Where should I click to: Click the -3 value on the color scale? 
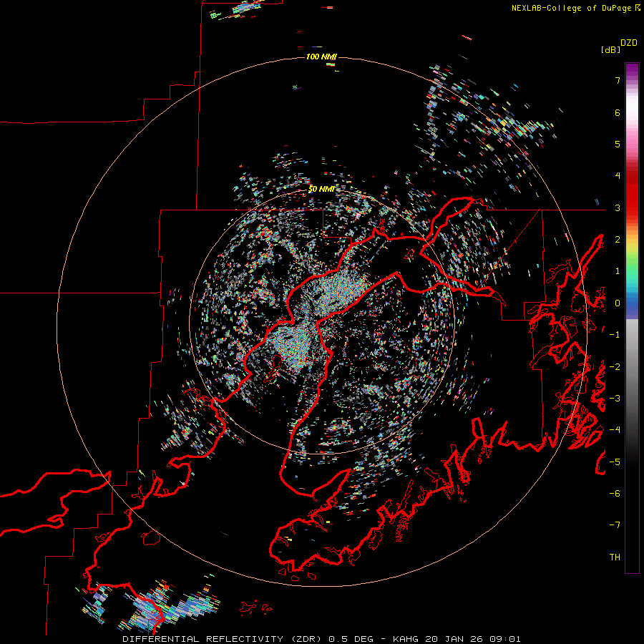[x=615, y=398]
